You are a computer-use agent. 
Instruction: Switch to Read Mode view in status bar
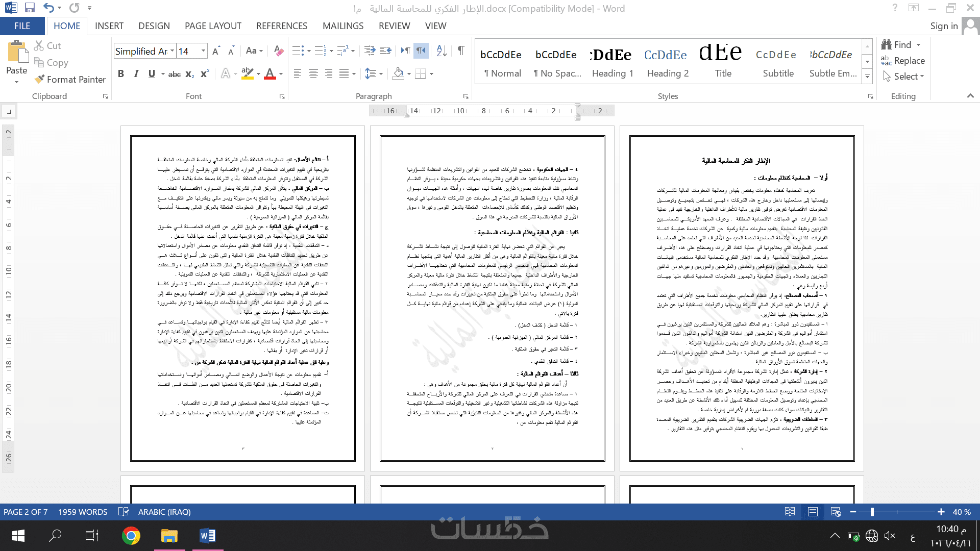tap(790, 512)
